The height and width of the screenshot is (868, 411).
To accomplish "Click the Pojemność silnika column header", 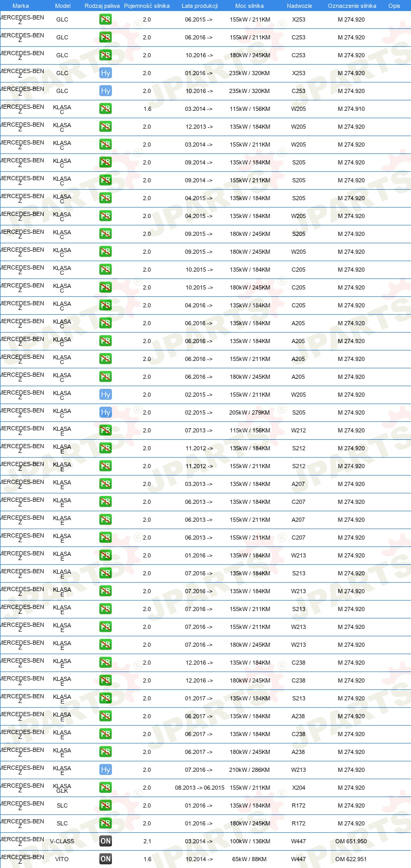I will (x=147, y=6).
